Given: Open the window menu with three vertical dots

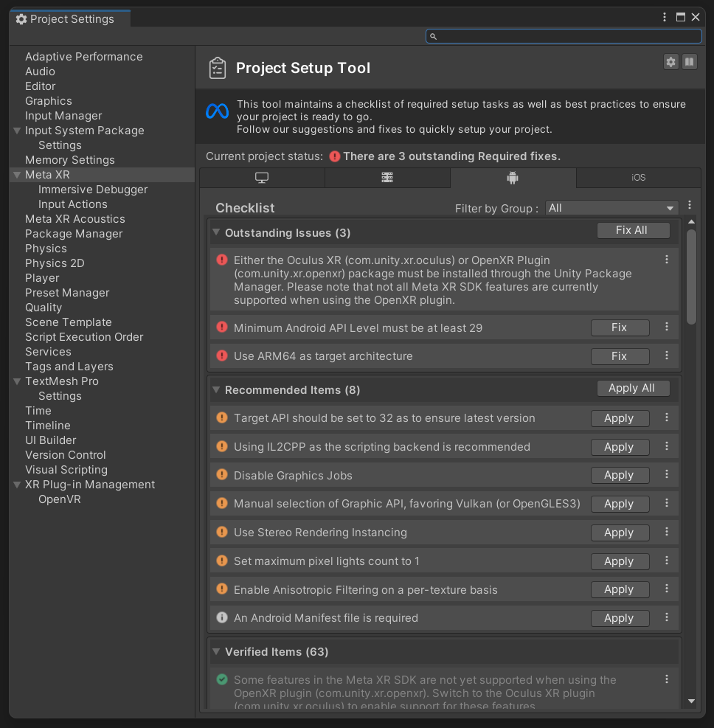Looking at the screenshot, I should (663, 16).
